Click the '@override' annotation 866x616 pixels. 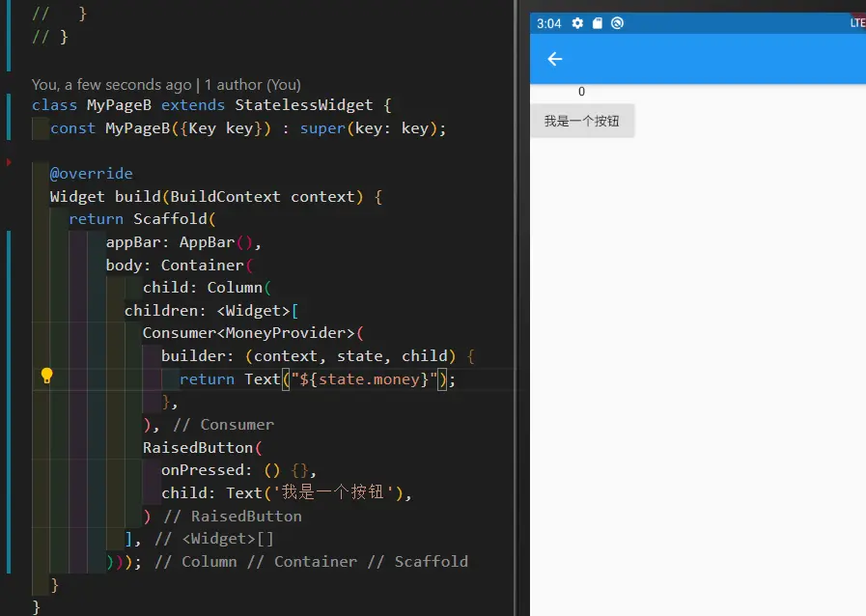coord(91,174)
